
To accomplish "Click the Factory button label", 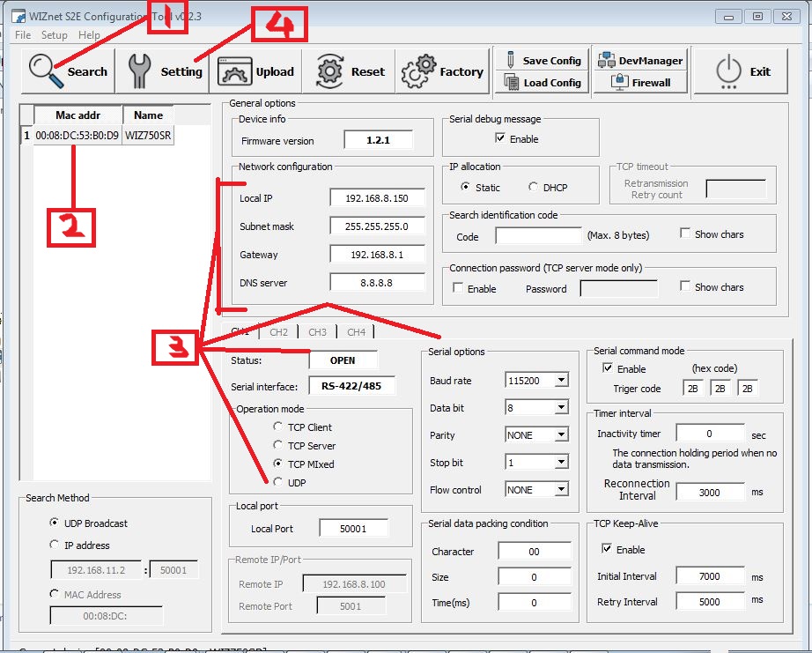I will tap(461, 71).
